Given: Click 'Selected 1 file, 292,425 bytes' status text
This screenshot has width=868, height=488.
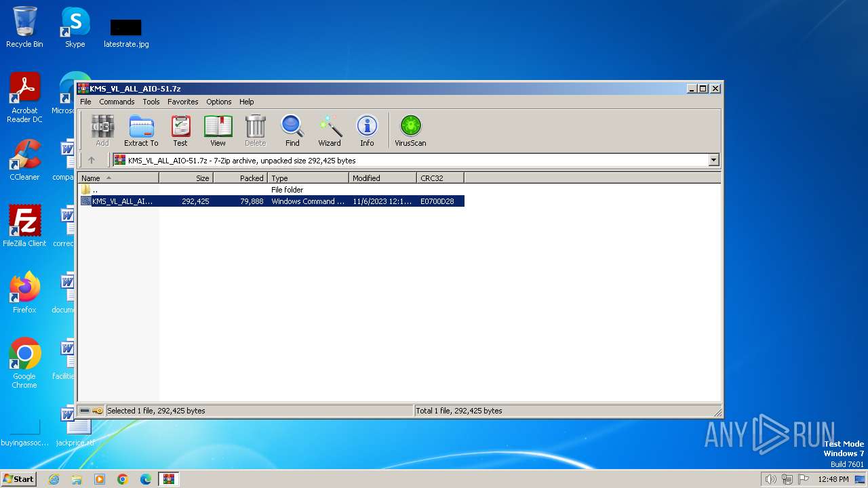Looking at the screenshot, I should pyautogui.click(x=156, y=411).
